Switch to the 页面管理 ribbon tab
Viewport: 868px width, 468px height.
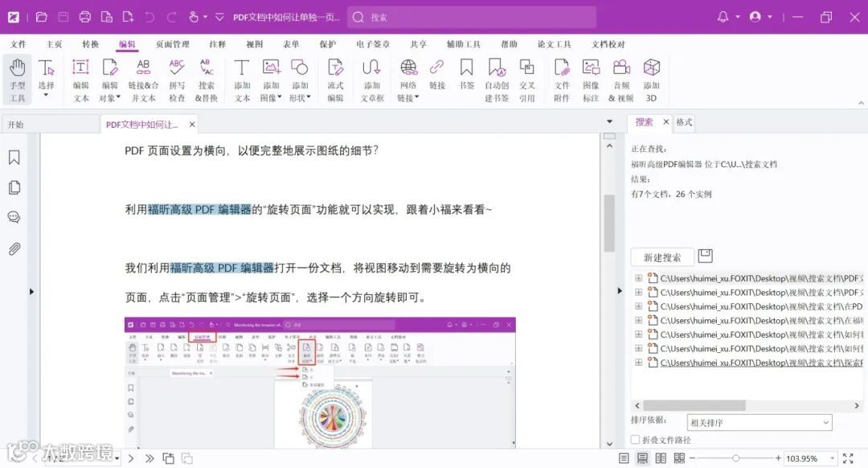pyautogui.click(x=172, y=44)
